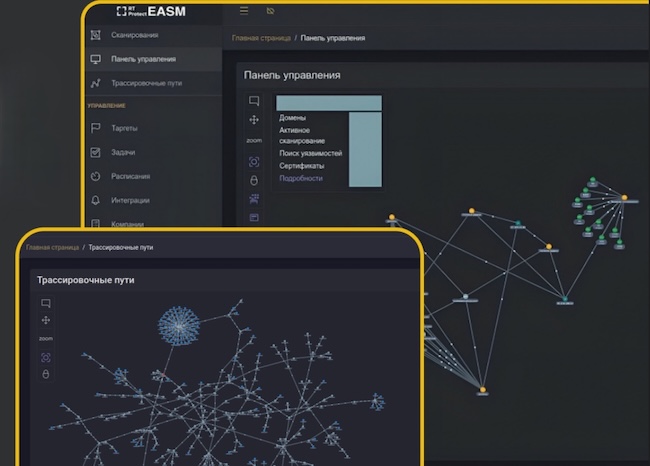The image size is (650, 466).
Task: Click Поиск уязвимостей in the info panel
Action: 311,153
